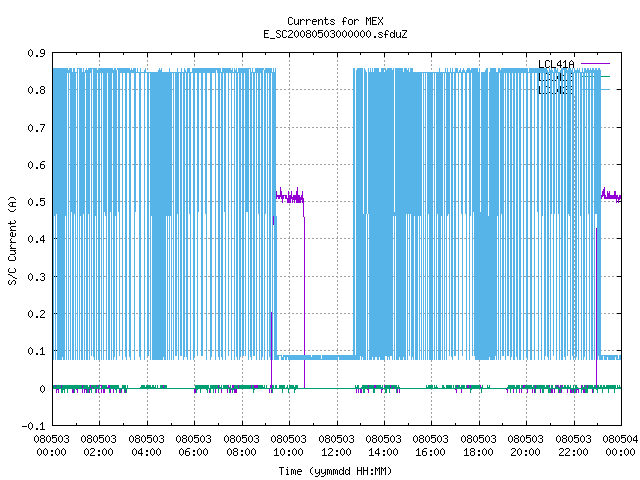Click the purple LCL41A legend line sample
The height and width of the screenshot is (480, 640).
pos(595,64)
